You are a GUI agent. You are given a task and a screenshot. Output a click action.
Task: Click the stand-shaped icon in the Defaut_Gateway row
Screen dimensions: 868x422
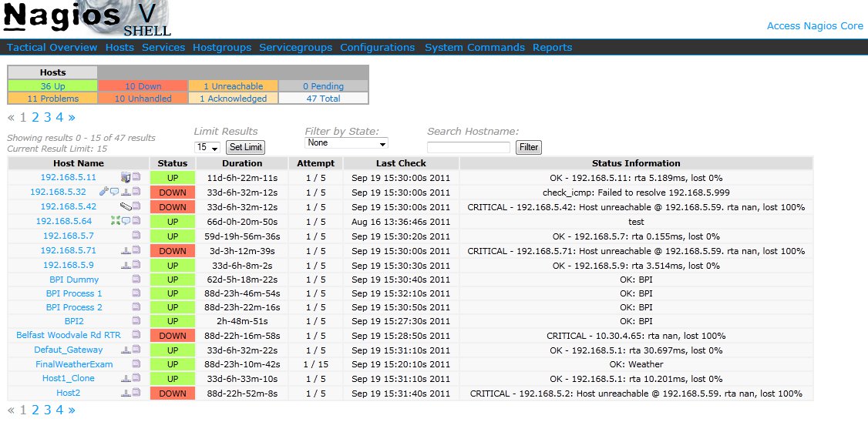click(x=126, y=350)
